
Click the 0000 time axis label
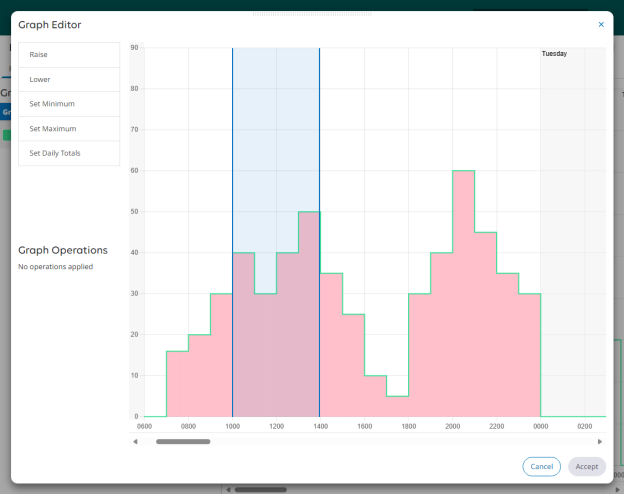click(x=540, y=426)
